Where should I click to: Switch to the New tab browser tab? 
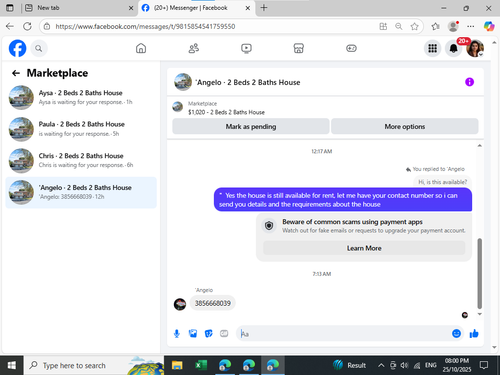coord(78,8)
